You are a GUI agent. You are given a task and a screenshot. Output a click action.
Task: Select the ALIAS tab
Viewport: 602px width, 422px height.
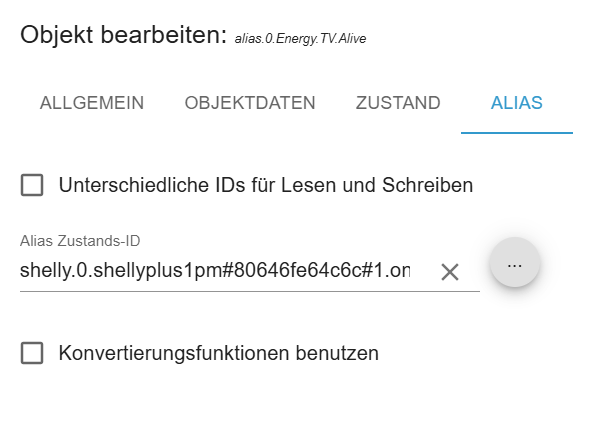point(516,103)
